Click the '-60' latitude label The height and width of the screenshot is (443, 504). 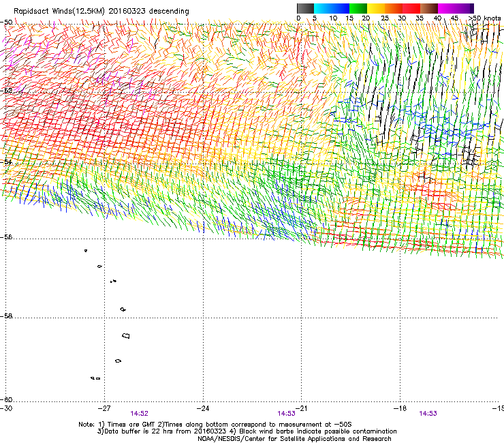coord(6,399)
